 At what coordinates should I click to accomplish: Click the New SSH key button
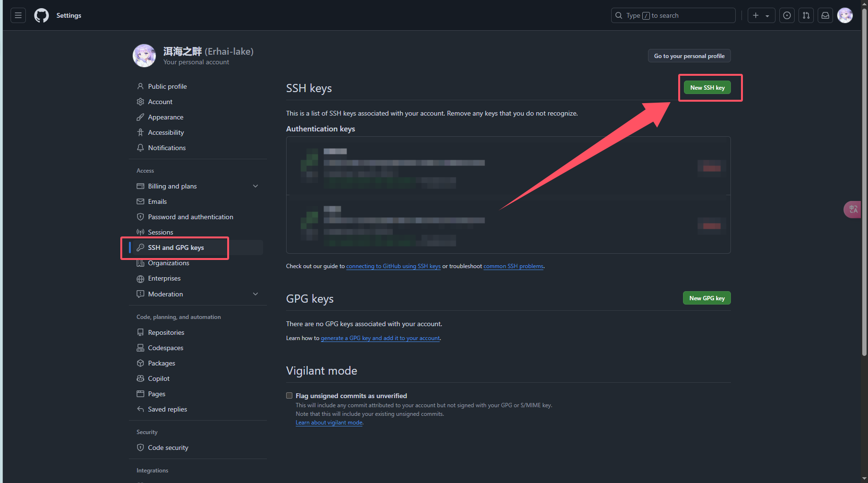pyautogui.click(x=707, y=88)
